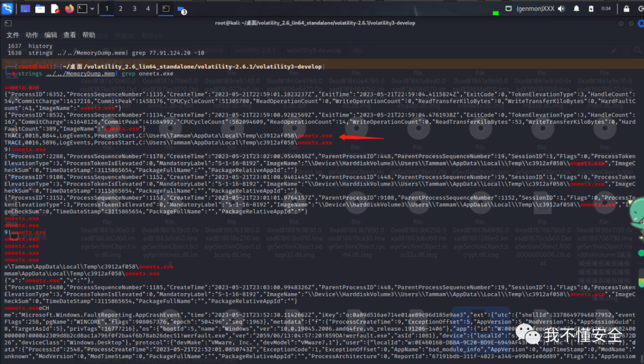The height and width of the screenshot is (364, 644).
Task: Click the 'v\Tammam\AppData\Local\Temp' path line
Action: point(89,267)
